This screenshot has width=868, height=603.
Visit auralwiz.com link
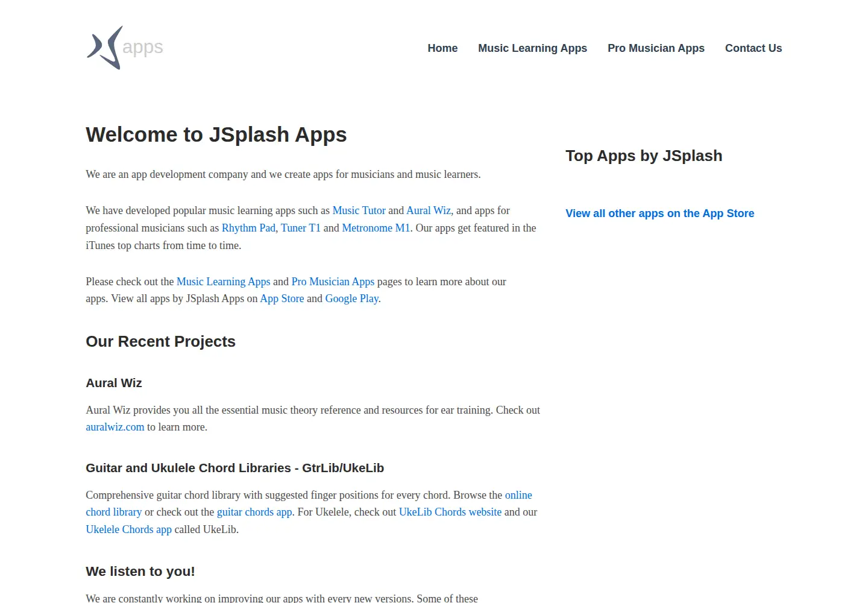pos(115,427)
